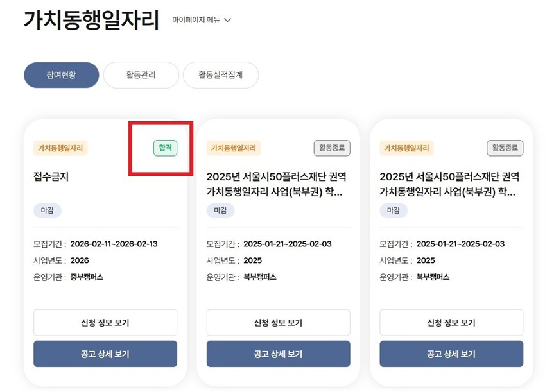Click 가치동행일자리 tag on middle card

coord(234,148)
